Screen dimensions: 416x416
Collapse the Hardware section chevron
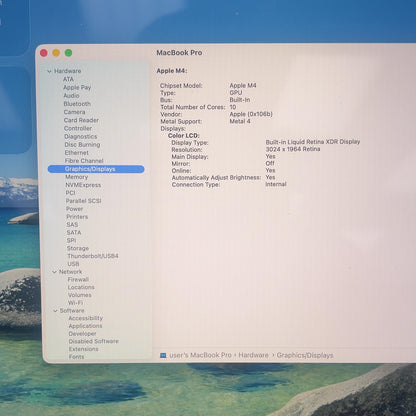point(49,71)
